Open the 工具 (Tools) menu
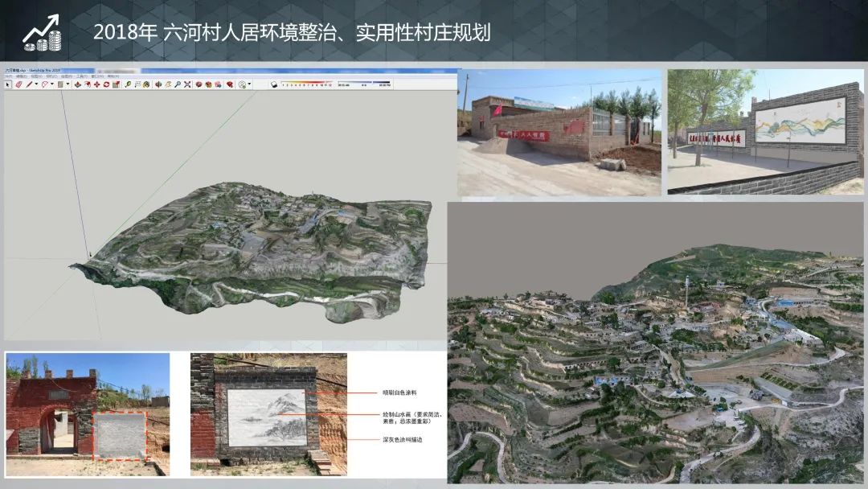 [x=81, y=77]
